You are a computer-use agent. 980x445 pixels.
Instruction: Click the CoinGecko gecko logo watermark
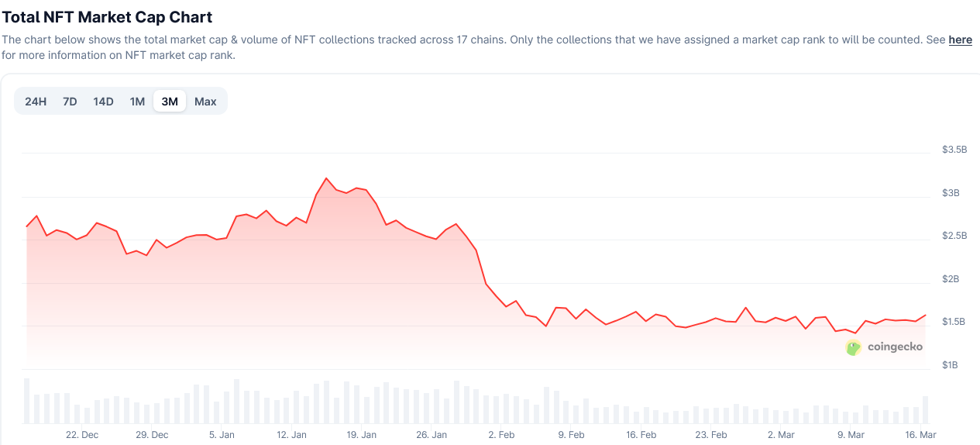854,347
